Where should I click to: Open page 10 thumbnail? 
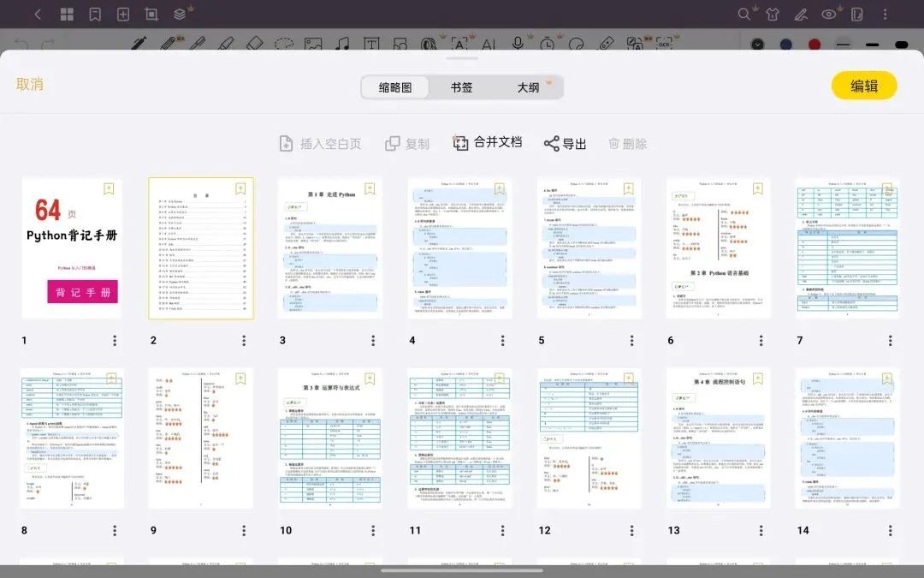click(330, 438)
